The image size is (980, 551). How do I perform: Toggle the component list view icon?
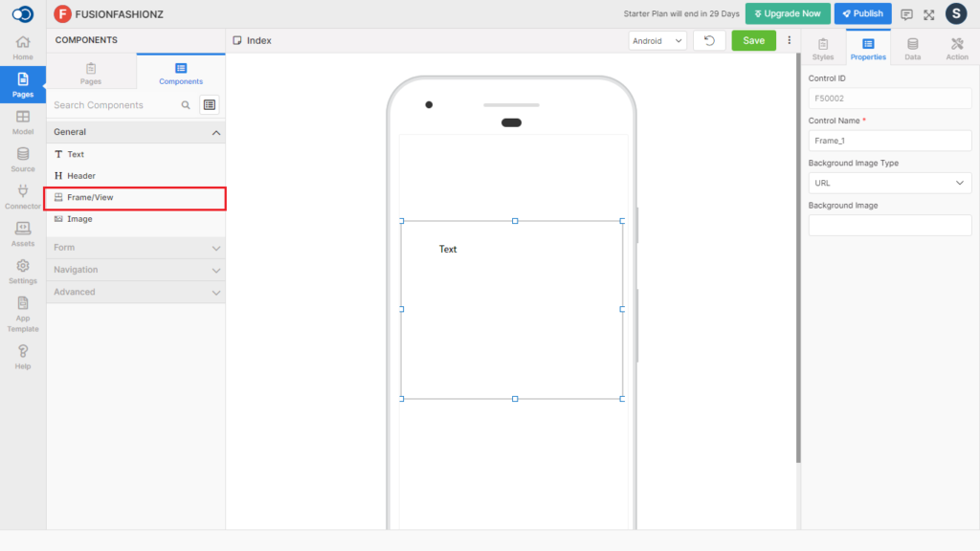click(210, 105)
